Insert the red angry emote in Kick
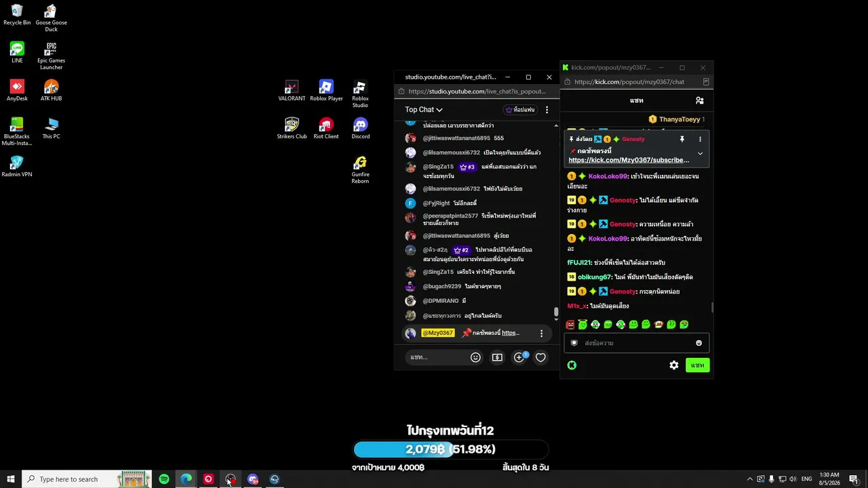Image resolution: width=868 pixels, height=488 pixels. (x=570, y=325)
